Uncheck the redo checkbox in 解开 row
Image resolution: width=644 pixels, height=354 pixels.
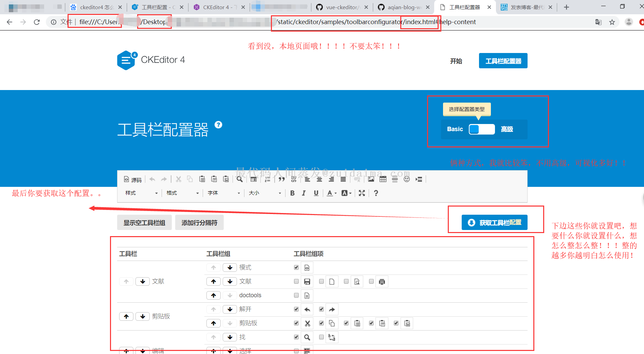click(321, 309)
